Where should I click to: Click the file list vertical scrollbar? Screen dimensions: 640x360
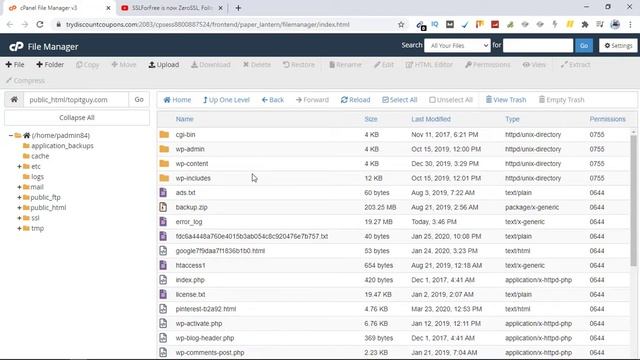coord(633,200)
